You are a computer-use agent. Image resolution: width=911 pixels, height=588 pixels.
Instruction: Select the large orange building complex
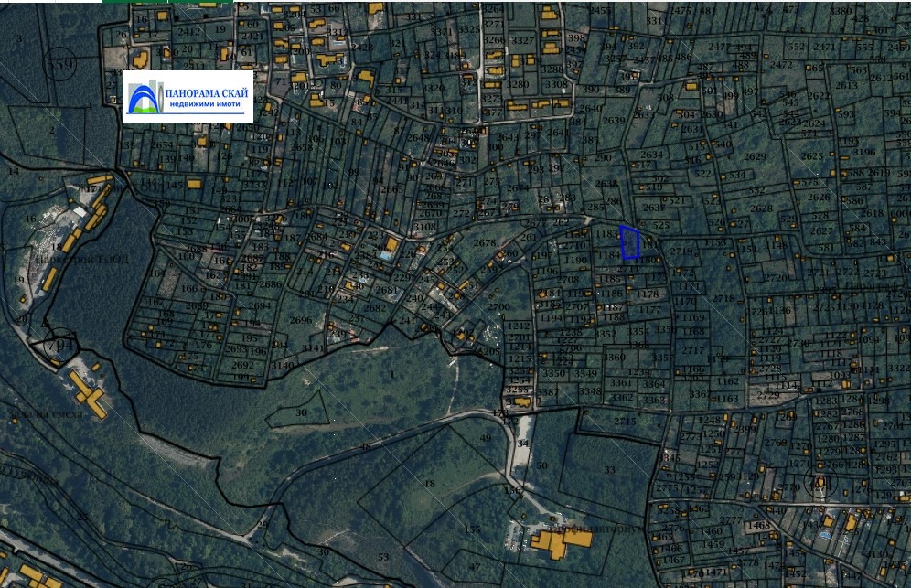point(559,543)
